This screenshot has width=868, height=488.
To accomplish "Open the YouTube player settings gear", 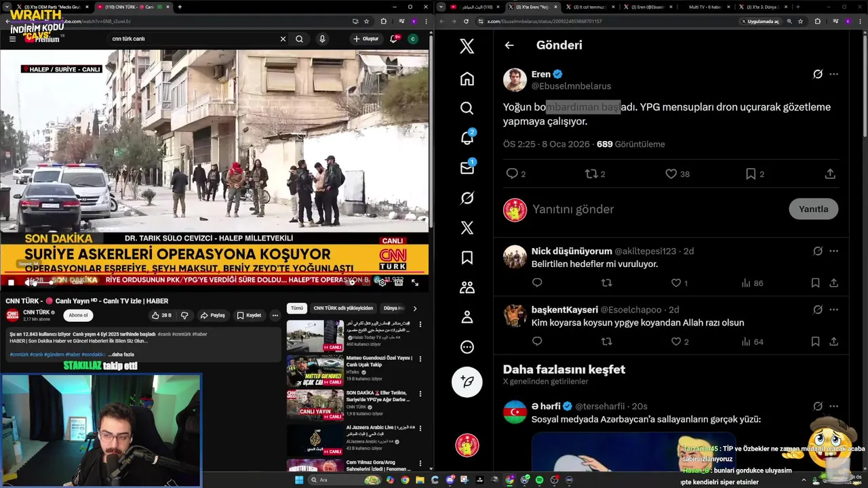I will pos(382,283).
